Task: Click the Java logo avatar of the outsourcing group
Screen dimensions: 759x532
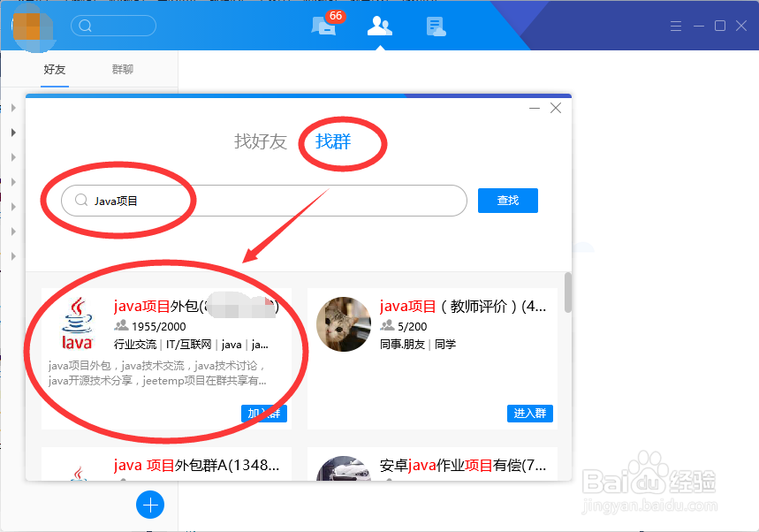Action: coord(76,325)
